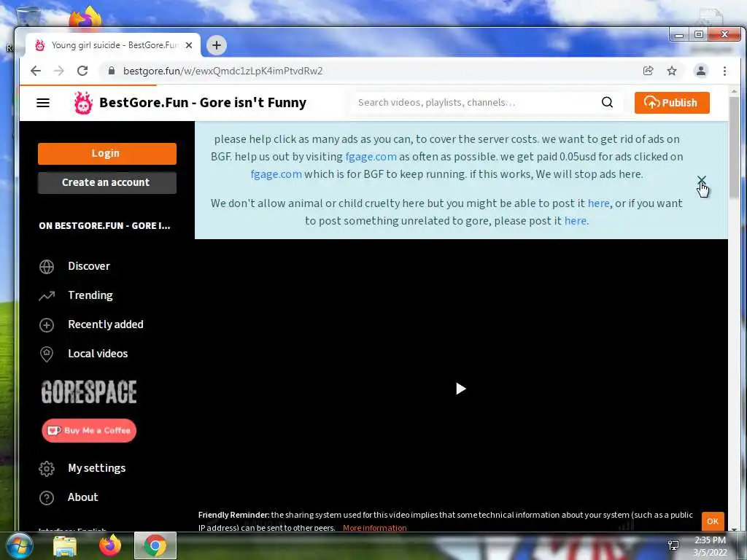Open My settings
Screen dimensions: 747x560
pyautogui.click(x=82, y=468)
